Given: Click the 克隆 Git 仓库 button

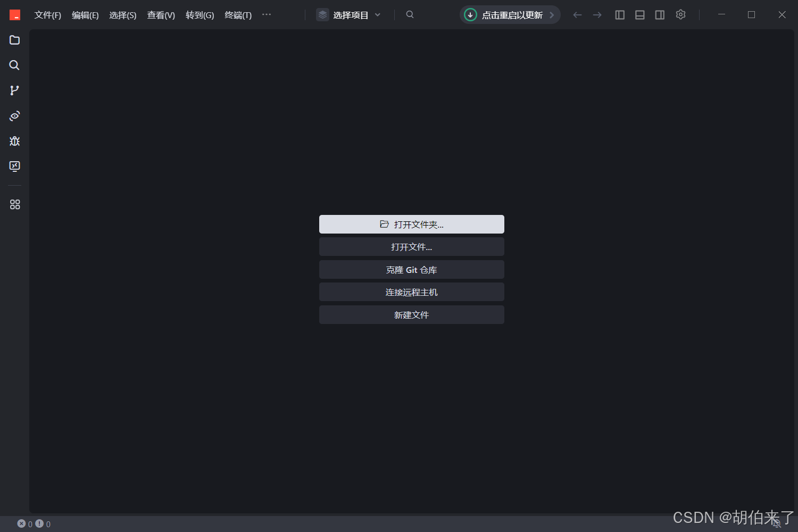Looking at the screenshot, I should pyautogui.click(x=411, y=269).
